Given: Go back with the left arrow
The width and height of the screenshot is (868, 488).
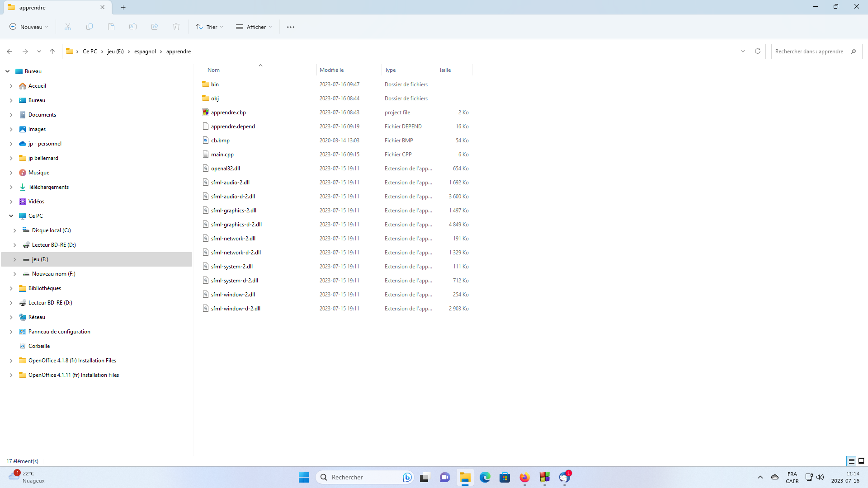Looking at the screenshot, I should tap(9, 52).
